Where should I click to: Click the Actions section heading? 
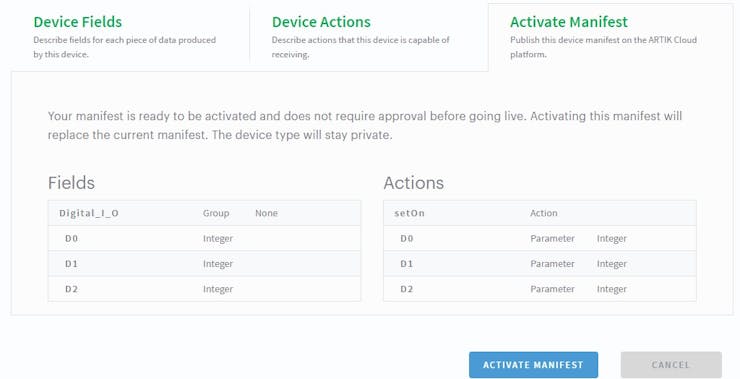click(413, 183)
